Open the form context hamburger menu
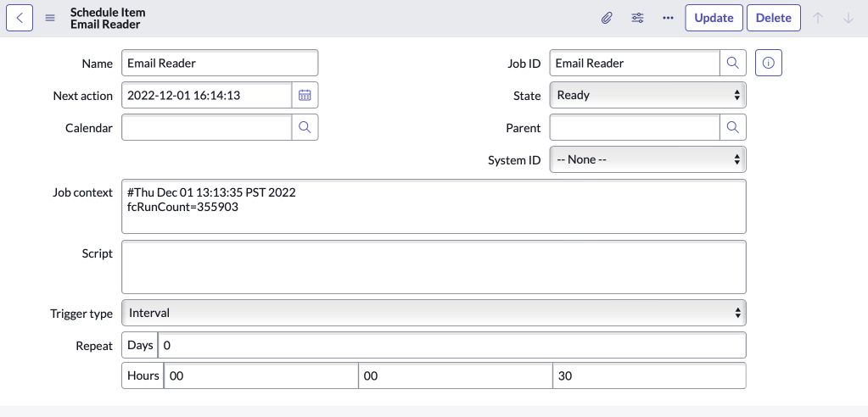Image resolution: width=868 pixels, height=417 pixels. pos(50,18)
